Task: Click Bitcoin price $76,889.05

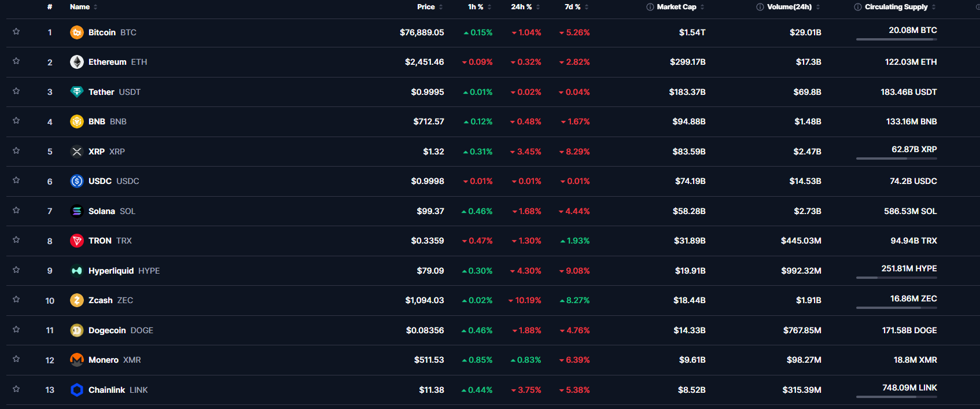Action: tap(422, 32)
